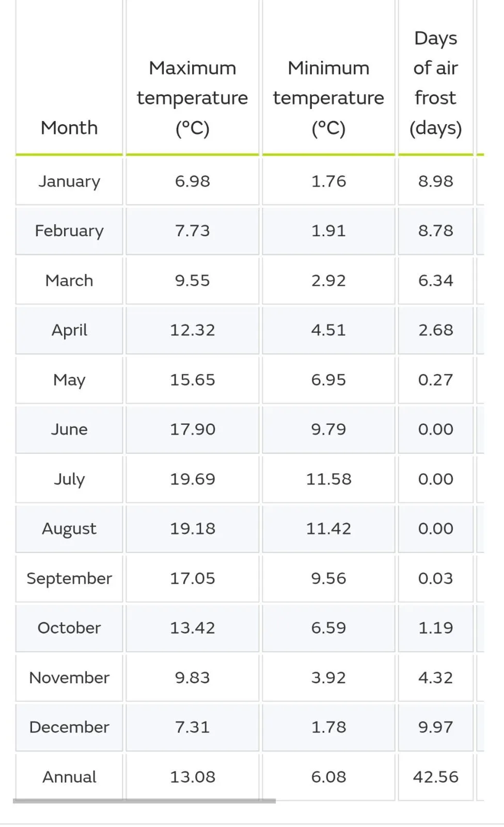Select the September row label
This screenshot has width=504, height=827.
pyautogui.click(x=69, y=578)
